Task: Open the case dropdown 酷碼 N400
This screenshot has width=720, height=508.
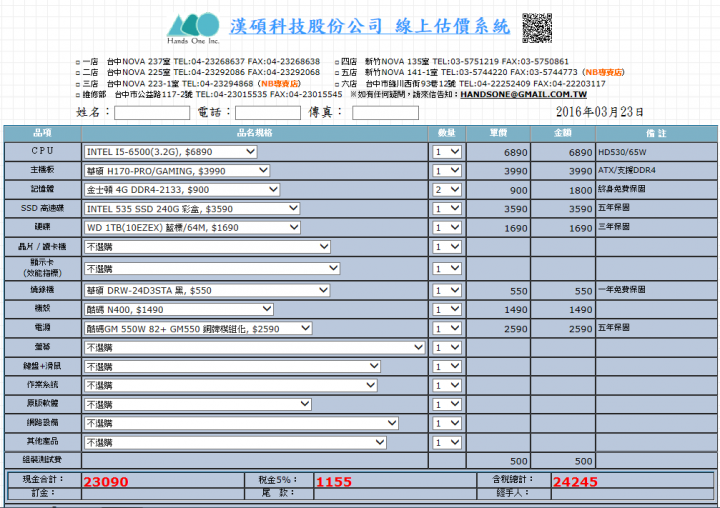Action: 179,310
